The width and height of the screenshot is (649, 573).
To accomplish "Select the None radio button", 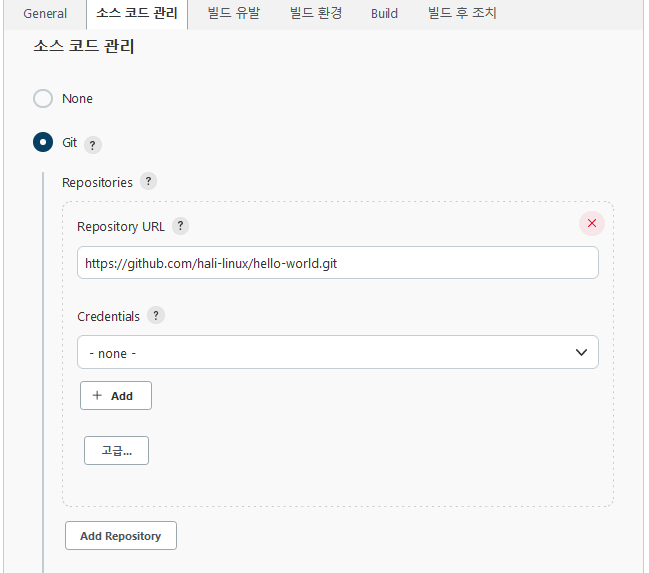I will click(43, 99).
